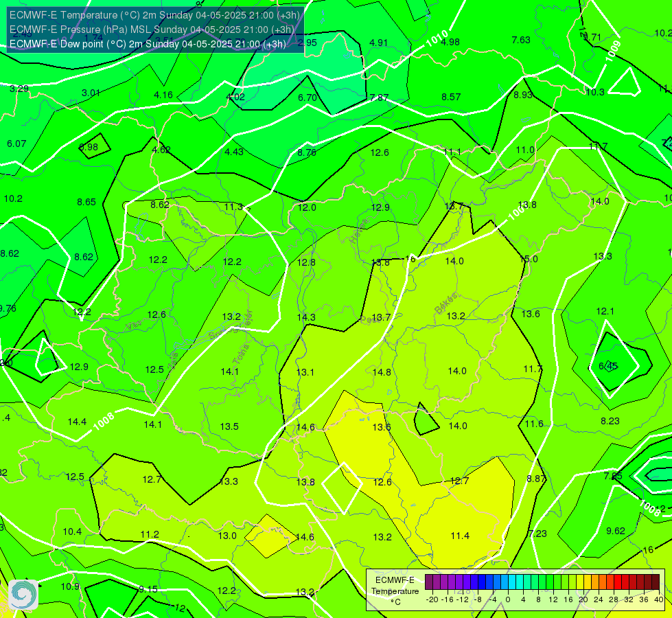Click the map value 10.9
The image size is (672, 618).
[70, 586]
